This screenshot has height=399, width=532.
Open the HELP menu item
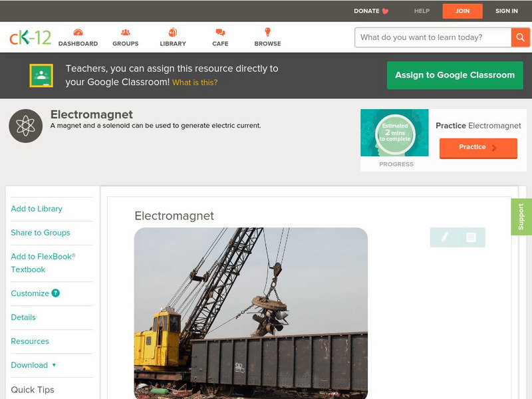pyautogui.click(x=422, y=11)
